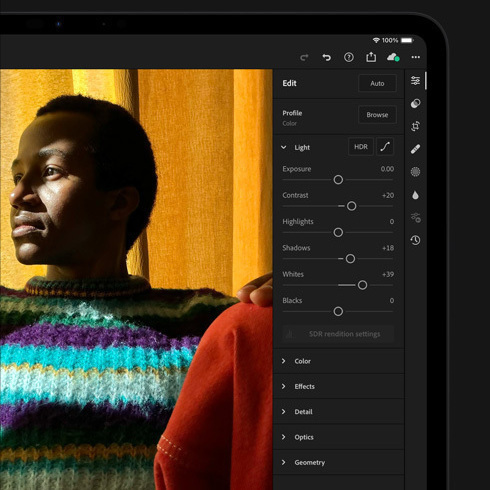Image resolution: width=490 pixels, height=490 pixels.
Task: Click the undo arrow icon
Action: 327,57
